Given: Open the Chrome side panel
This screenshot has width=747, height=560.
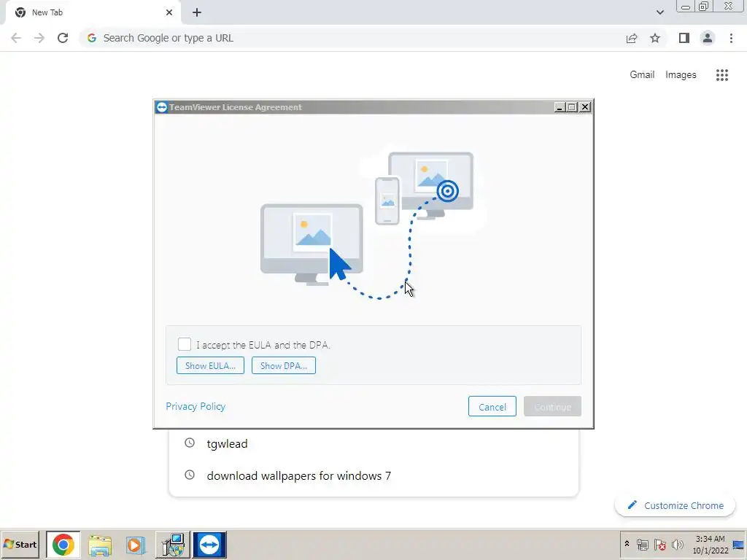Looking at the screenshot, I should click(684, 38).
